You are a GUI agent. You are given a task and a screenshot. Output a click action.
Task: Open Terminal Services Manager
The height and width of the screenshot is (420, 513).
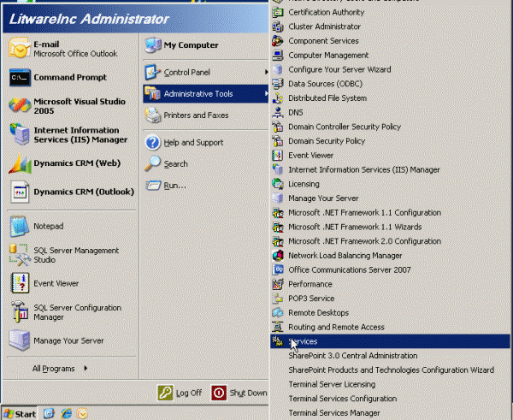coord(390,413)
